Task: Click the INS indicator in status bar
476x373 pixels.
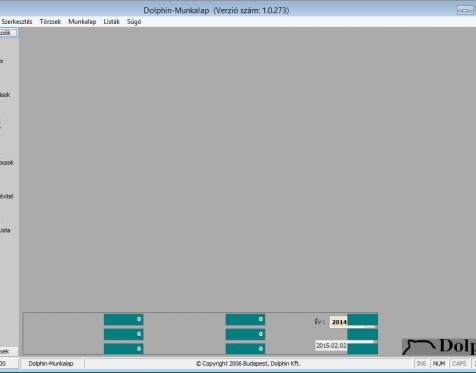Action: click(421, 364)
